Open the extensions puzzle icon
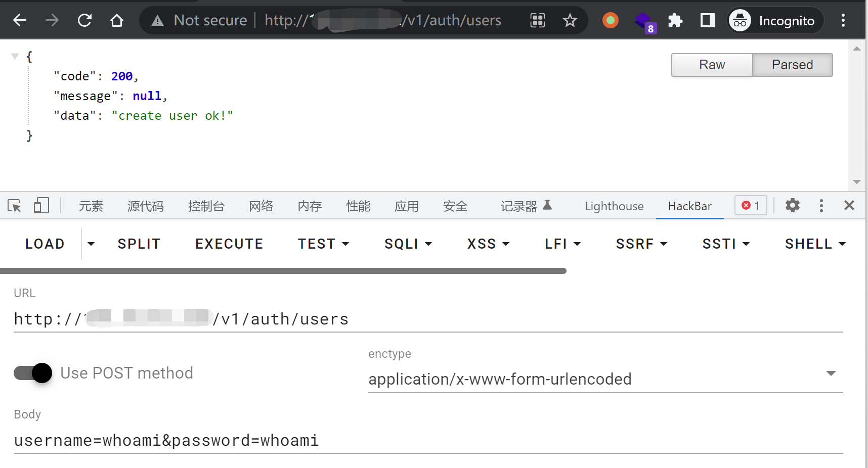 675,20
